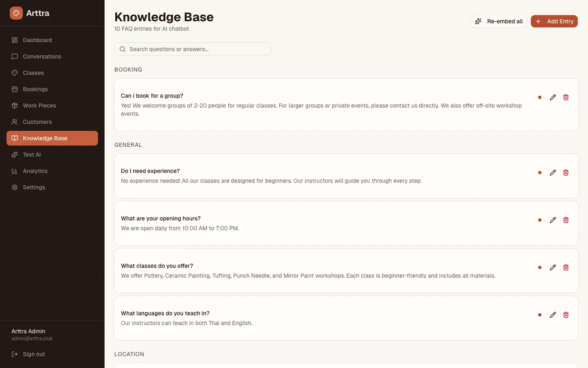The height and width of the screenshot is (368, 588).
Task: Add a new FAQ entry
Action: coord(554,21)
